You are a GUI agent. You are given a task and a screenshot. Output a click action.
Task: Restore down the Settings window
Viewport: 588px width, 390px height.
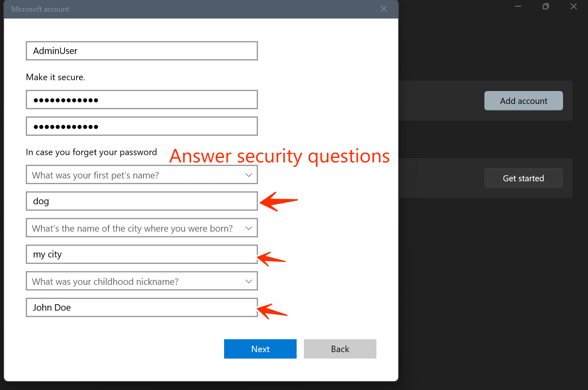tap(546, 6)
